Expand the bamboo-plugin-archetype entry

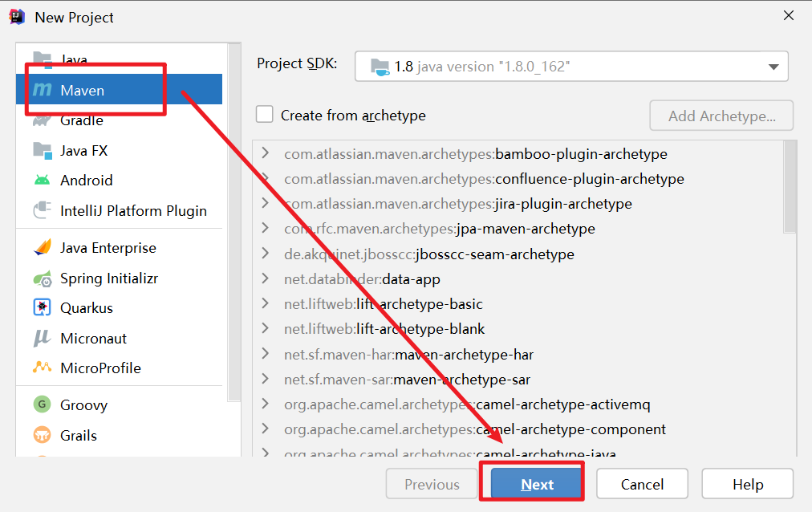(266, 153)
